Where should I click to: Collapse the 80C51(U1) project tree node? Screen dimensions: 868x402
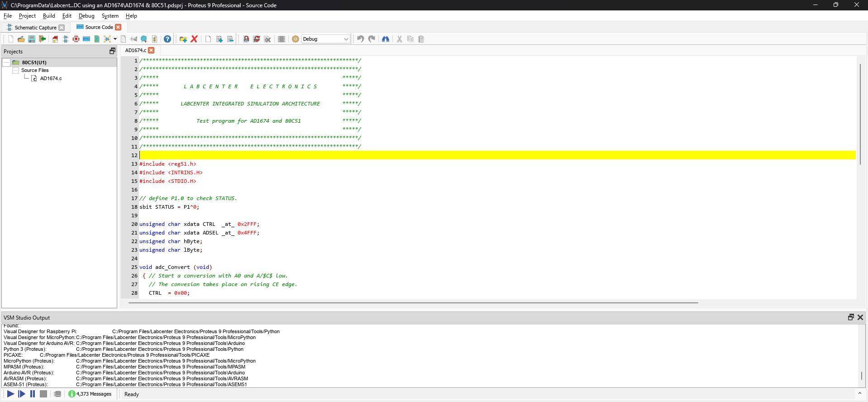(7, 62)
